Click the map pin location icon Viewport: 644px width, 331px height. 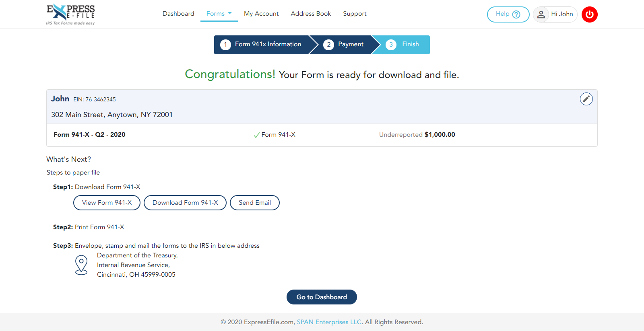point(81,265)
